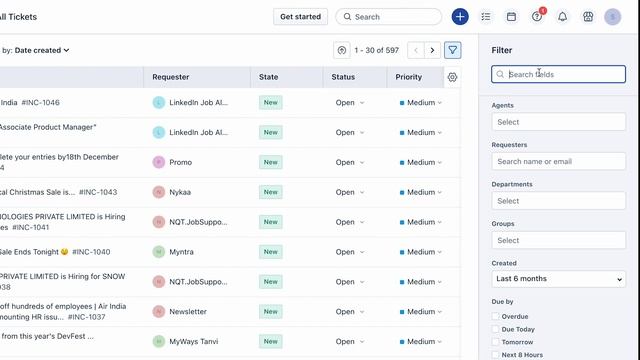This screenshot has height=360, width=640.
Task: Open Priority dropdown for Promo ticket
Action: click(420, 162)
